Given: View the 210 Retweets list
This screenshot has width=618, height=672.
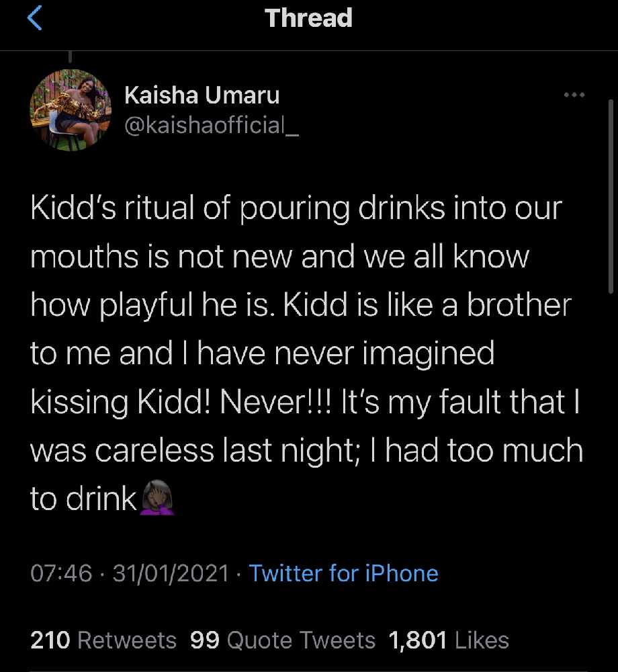Looking at the screenshot, I should 103,640.
